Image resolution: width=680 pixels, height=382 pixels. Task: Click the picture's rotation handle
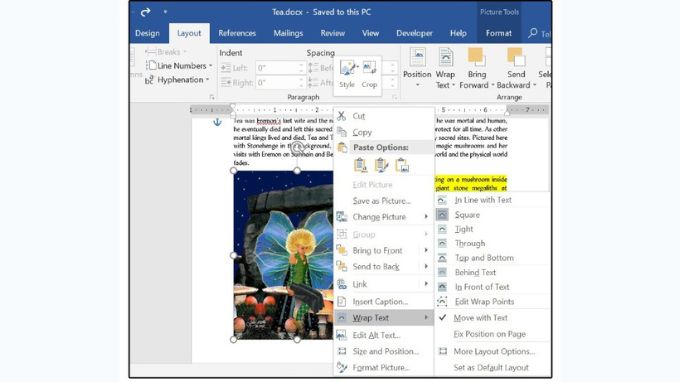[x=297, y=147]
